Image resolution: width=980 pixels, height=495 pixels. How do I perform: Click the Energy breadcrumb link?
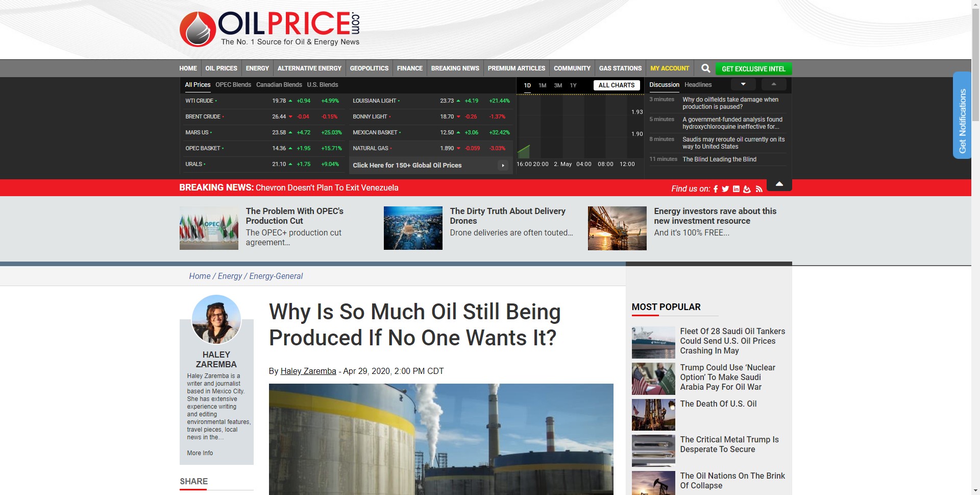point(230,276)
